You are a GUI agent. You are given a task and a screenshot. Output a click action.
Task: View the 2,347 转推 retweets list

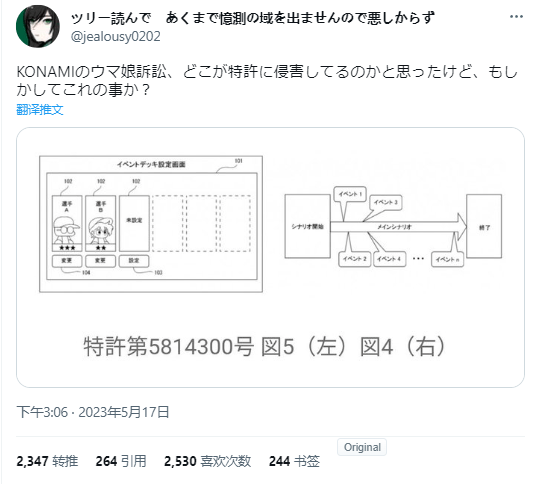pyautogui.click(x=47, y=461)
